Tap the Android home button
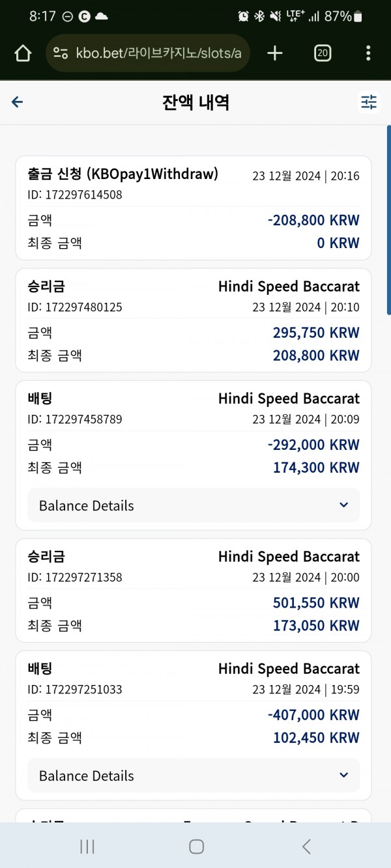This screenshot has width=391, height=868. pos(196,846)
